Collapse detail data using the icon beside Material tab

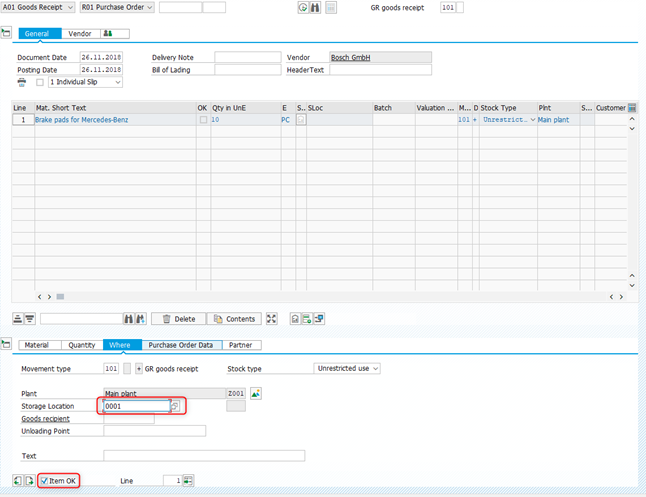(6, 344)
